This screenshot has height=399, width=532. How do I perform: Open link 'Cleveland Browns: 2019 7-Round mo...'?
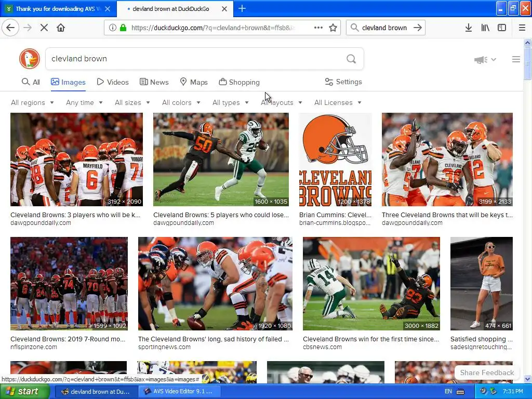(68, 339)
